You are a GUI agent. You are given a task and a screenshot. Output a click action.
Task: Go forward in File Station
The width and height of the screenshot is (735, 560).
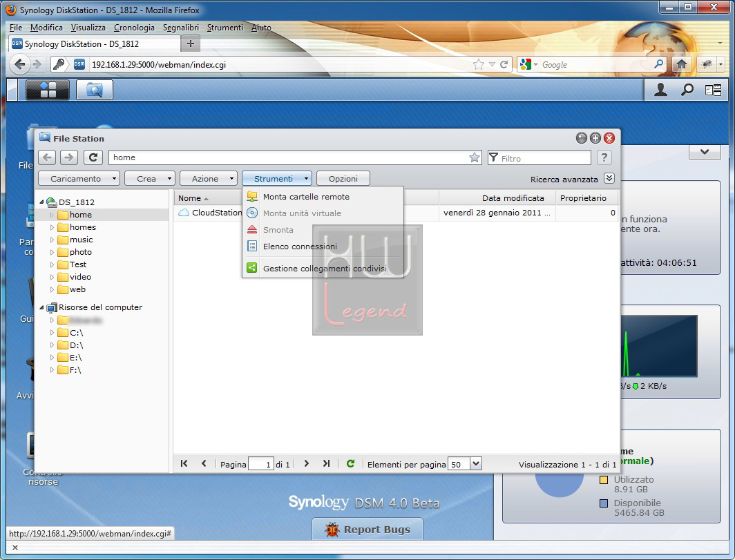pyautogui.click(x=68, y=157)
